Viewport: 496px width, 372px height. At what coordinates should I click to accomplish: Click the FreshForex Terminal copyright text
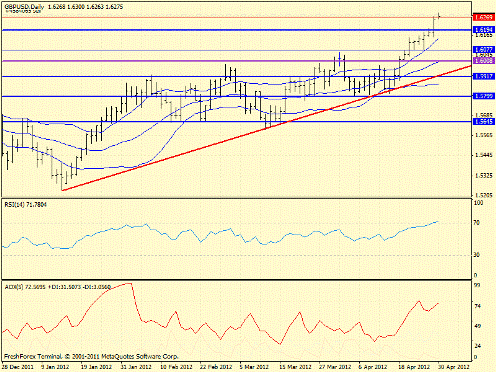tap(91, 356)
